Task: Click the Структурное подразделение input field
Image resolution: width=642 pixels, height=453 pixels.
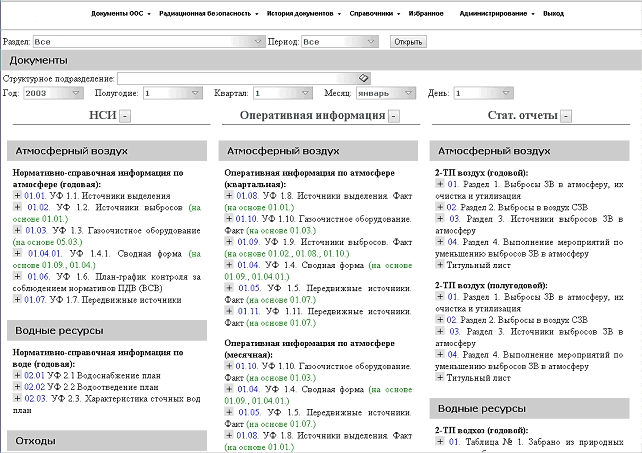Action: [x=244, y=78]
